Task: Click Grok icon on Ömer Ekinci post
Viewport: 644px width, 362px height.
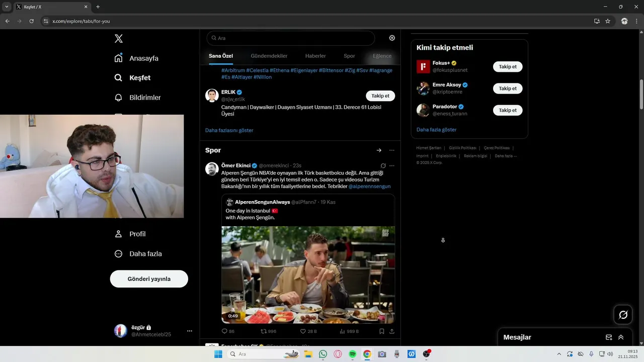Action: pyautogui.click(x=383, y=166)
